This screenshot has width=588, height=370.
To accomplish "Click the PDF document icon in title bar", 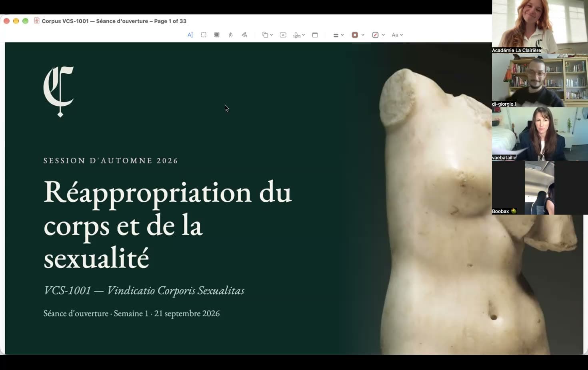I will coord(37,21).
